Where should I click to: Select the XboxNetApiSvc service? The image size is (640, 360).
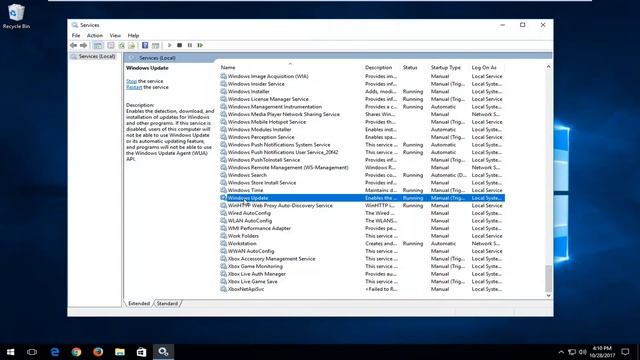(x=362, y=289)
